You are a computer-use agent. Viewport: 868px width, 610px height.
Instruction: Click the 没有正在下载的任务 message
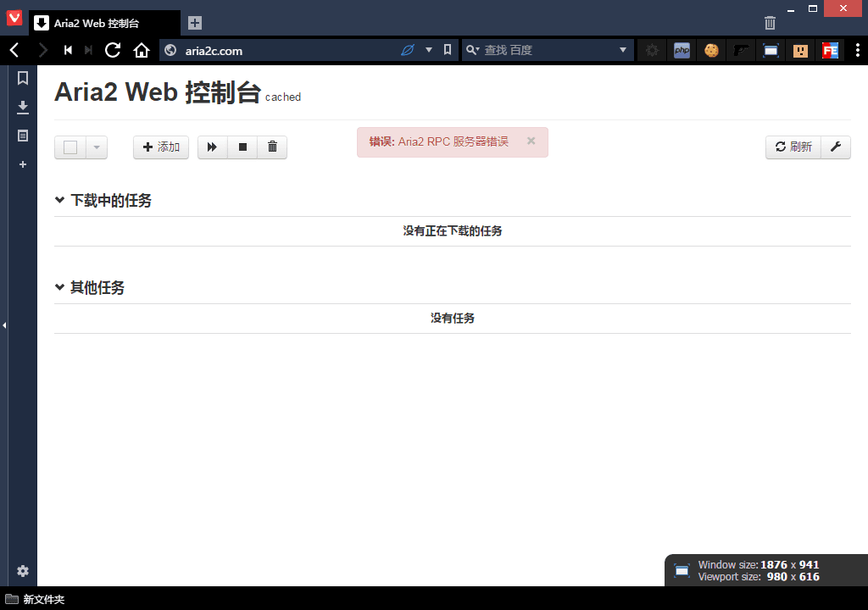453,230
